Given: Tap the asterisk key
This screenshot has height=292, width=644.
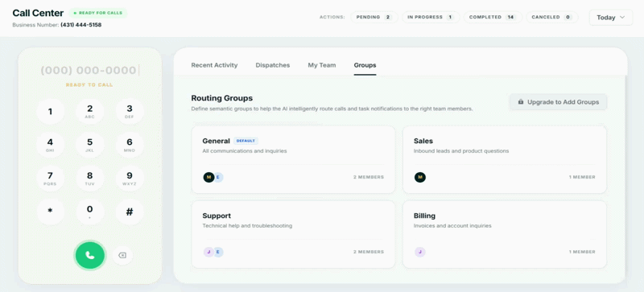Looking at the screenshot, I should coord(50,212).
